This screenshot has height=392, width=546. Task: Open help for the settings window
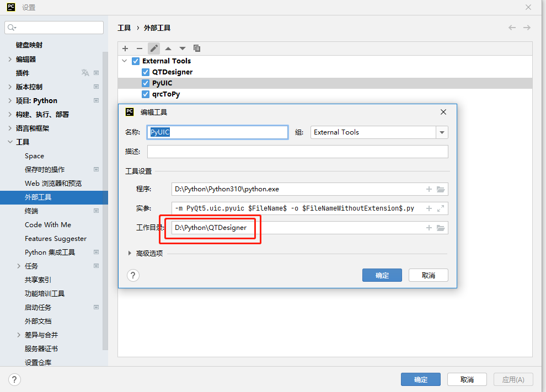[x=14, y=379]
